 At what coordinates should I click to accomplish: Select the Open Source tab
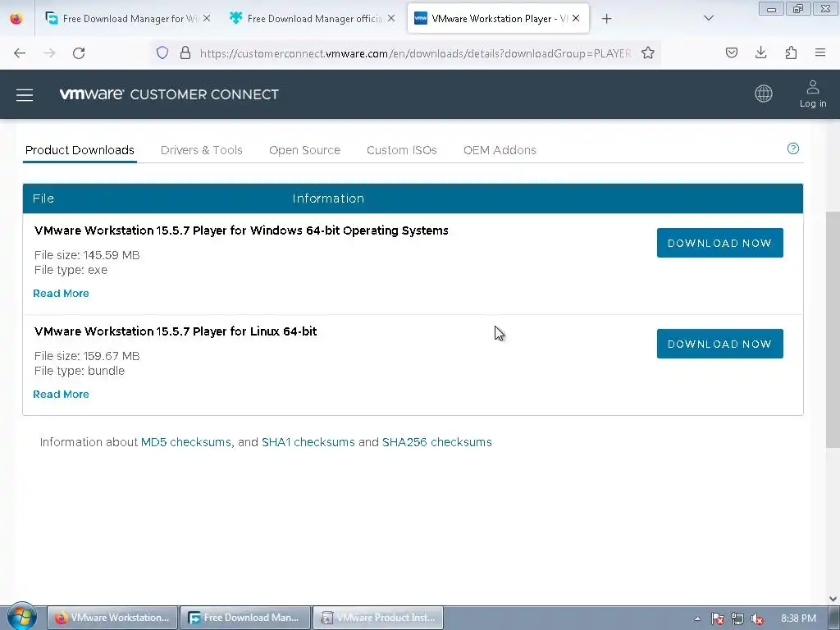pyautogui.click(x=305, y=150)
